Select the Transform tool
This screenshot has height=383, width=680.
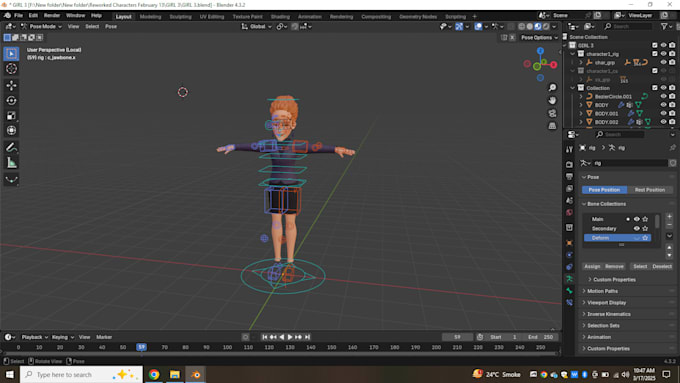11,130
